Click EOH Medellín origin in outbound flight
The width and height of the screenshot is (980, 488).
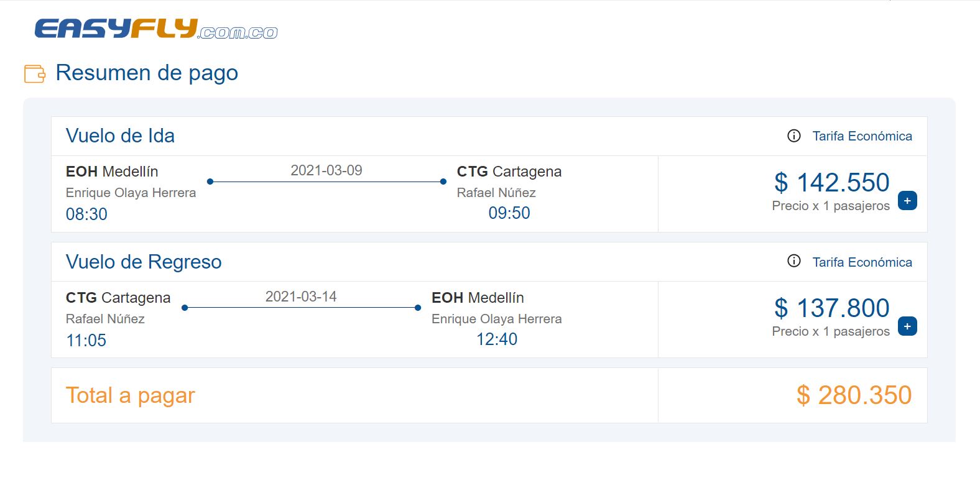(112, 172)
